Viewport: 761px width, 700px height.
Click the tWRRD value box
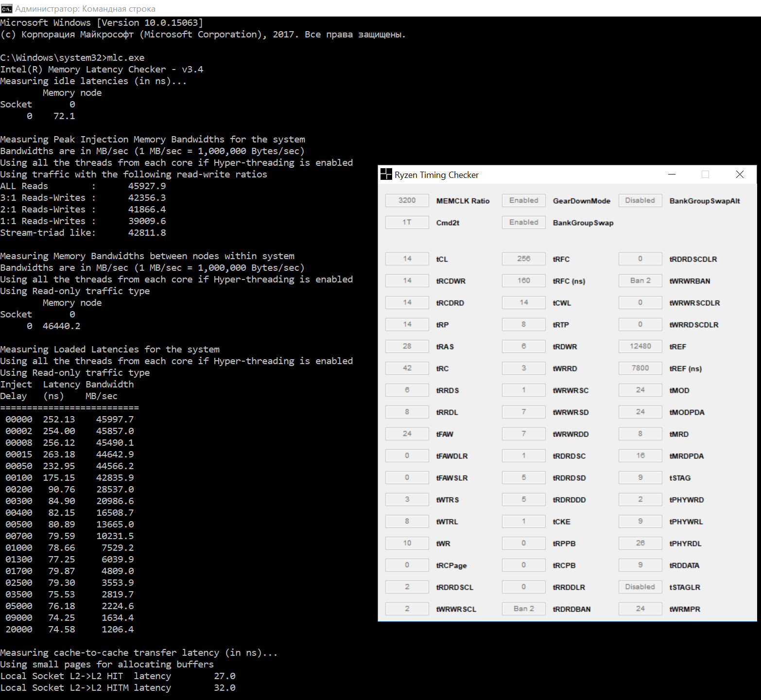(524, 368)
